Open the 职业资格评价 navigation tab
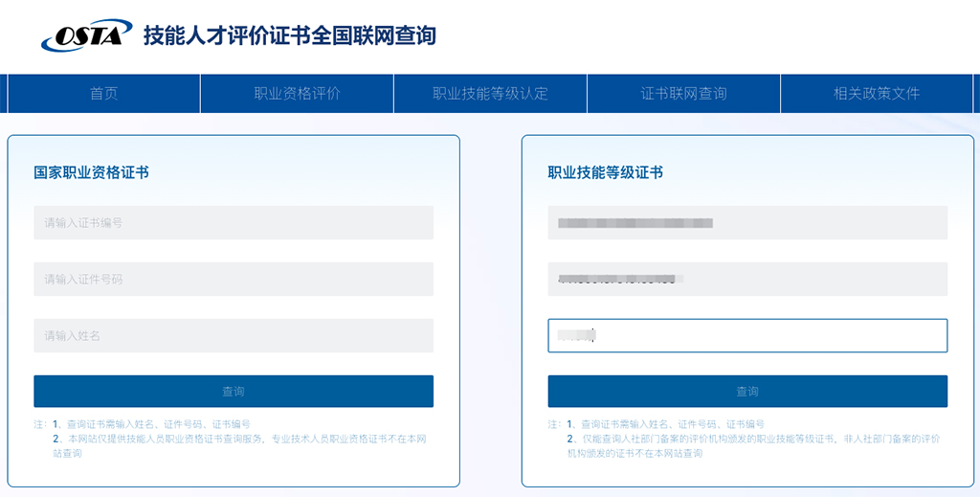Image resolution: width=980 pixels, height=497 pixels. (297, 94)
